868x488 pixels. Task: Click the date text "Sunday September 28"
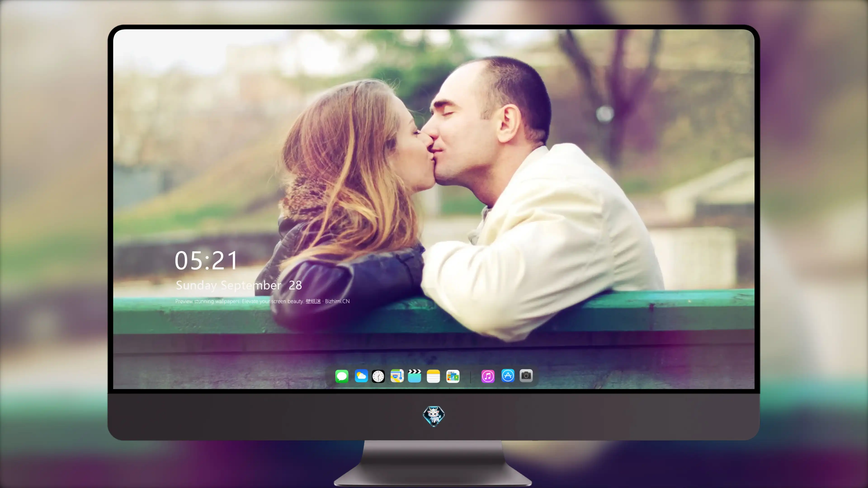click(238, 285)
